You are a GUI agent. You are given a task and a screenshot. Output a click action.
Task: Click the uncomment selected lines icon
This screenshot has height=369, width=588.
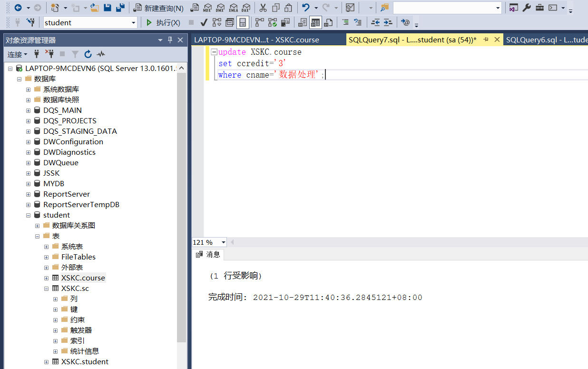pos(358,22)
